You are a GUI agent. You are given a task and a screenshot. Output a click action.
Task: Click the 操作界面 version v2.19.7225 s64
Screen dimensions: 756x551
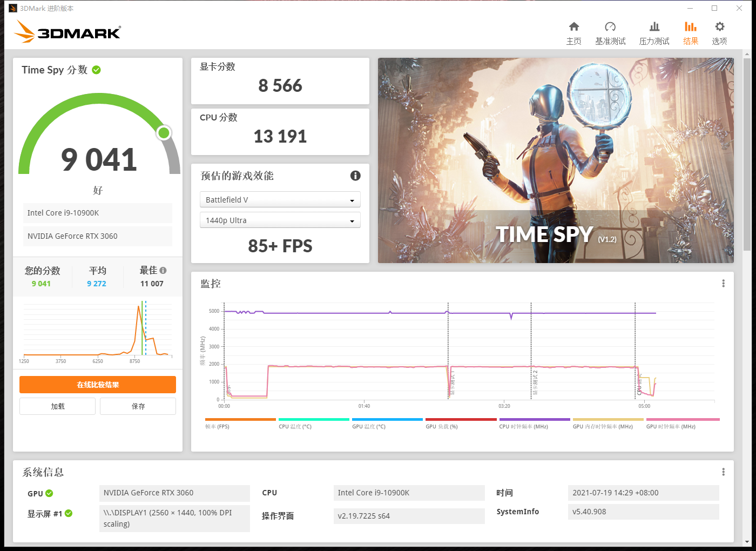(409, 516)
